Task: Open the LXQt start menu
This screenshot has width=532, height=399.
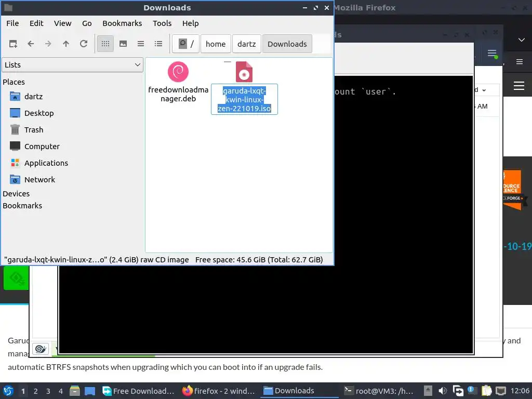Action: pos(8,391)
